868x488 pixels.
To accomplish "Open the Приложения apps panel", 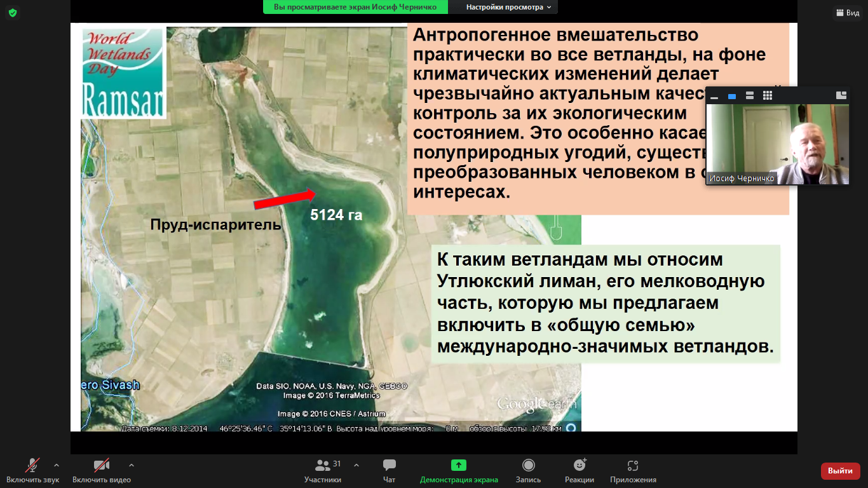I will [632, 470].
